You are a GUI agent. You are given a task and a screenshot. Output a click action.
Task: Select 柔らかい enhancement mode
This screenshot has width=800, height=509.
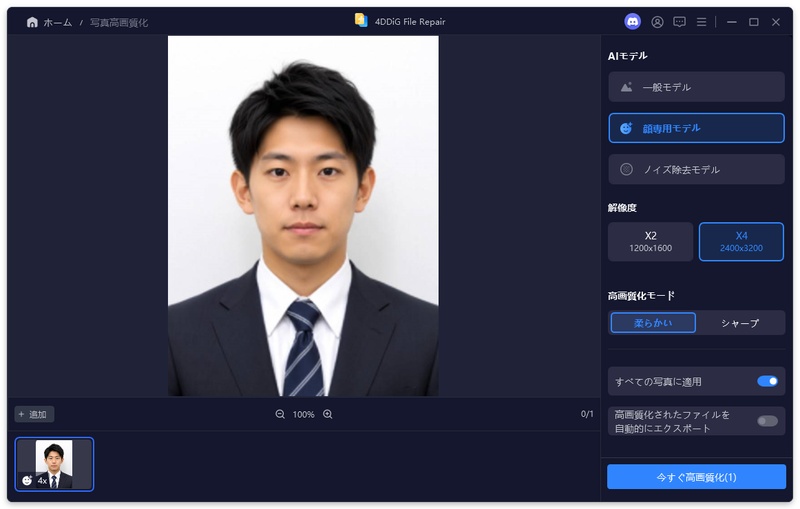click(x=653, y=323)
